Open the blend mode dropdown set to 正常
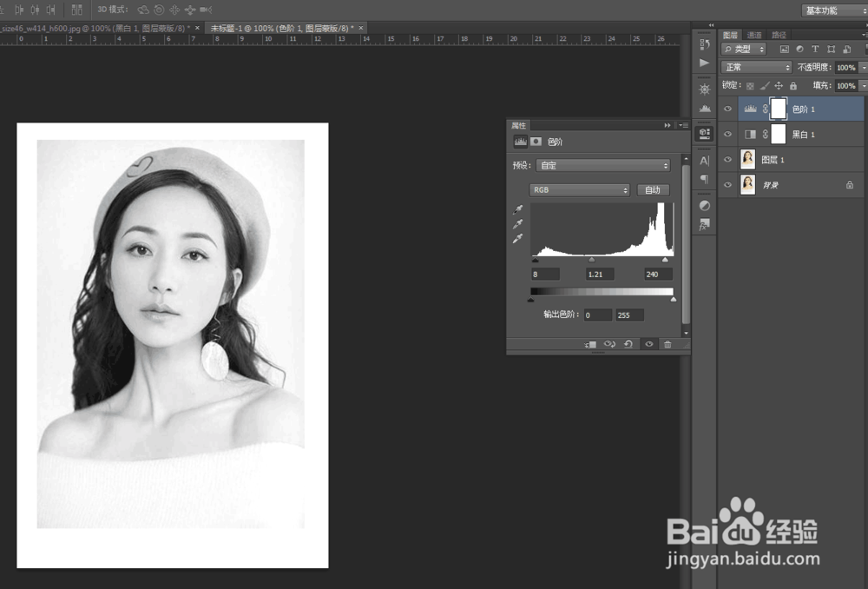The image size is (868, 589). click(756, 67)
